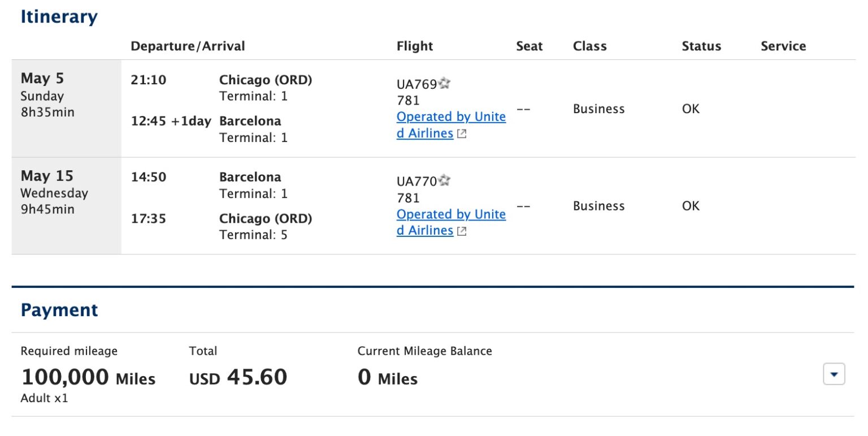868x436 pixels.
Task: Click the Payment section heading
Action: click(59, 310)
